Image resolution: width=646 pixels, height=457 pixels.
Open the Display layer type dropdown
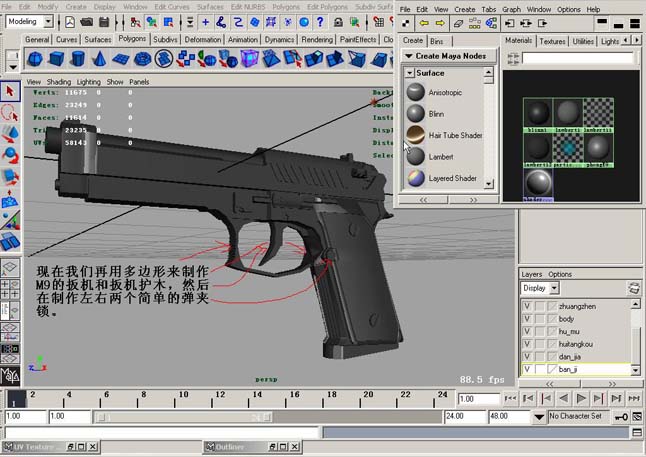pos(555,288)
